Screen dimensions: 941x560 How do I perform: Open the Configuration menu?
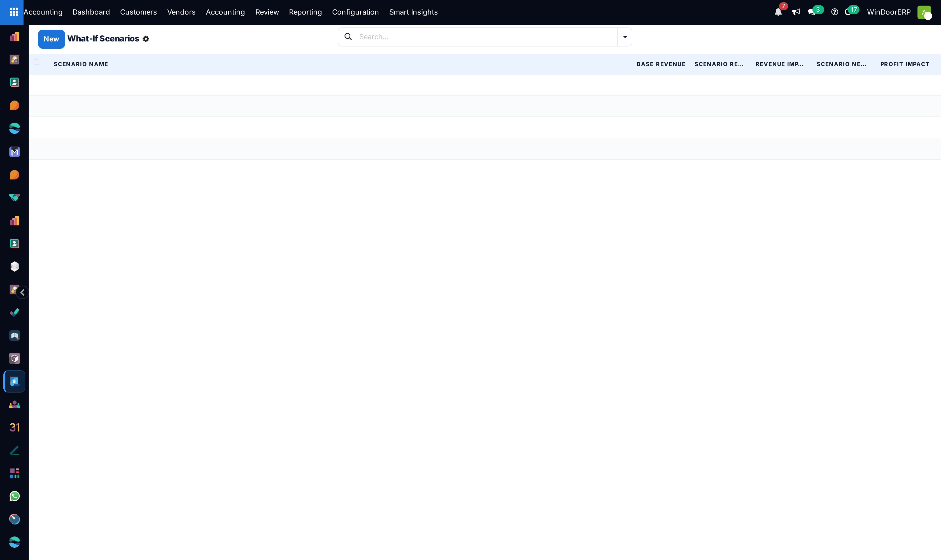point(355,12)
